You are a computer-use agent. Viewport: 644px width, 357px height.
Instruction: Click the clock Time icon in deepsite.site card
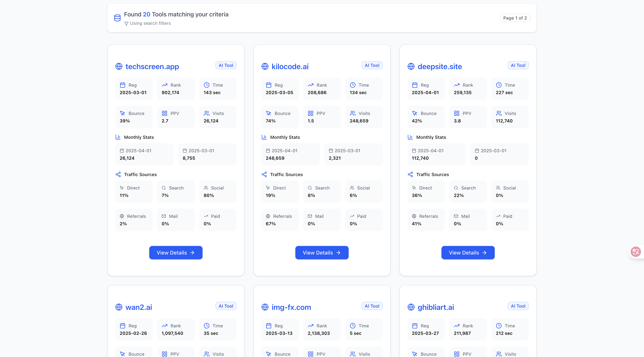[498, 85]
